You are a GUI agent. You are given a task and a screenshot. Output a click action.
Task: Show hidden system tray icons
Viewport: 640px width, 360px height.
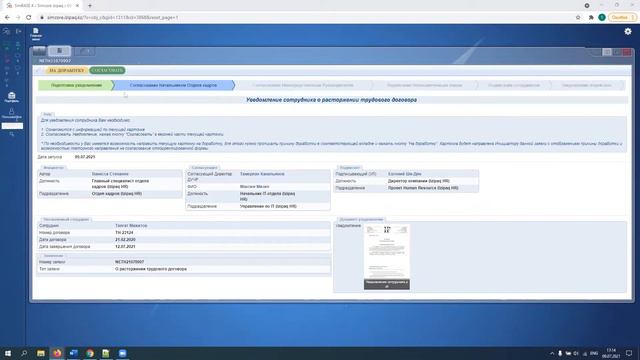[552, 353]
